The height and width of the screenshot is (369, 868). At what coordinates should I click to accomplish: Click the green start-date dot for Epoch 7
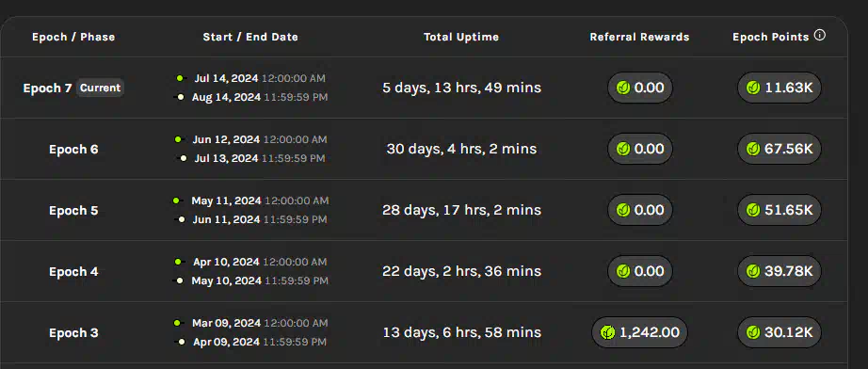[180, 78]
